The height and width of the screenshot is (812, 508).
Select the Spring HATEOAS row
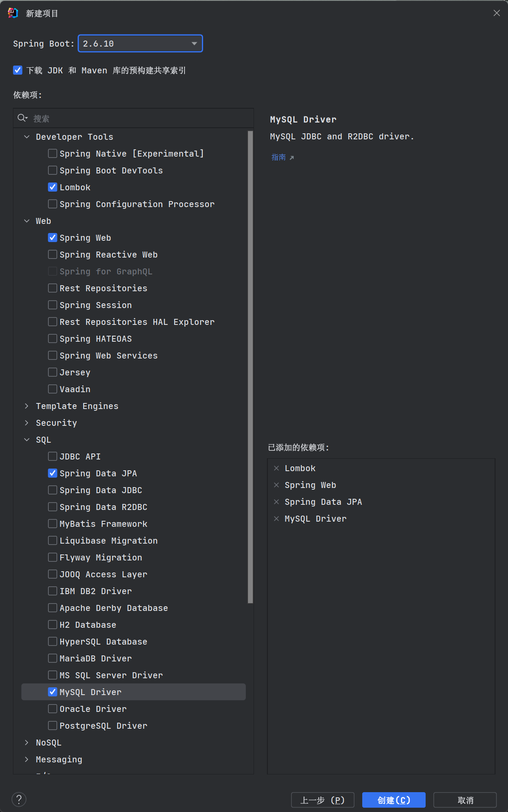[x=133, y=339]
